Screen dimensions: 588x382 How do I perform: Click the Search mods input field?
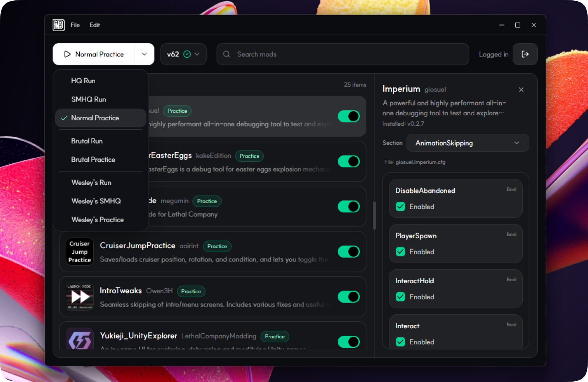343,54
